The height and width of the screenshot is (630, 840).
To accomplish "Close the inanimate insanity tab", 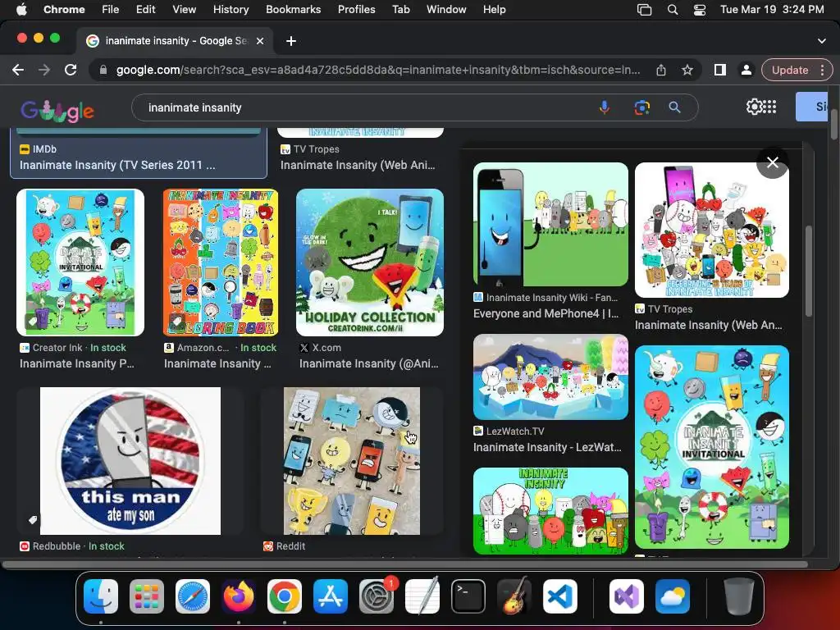I will (260, 41).
